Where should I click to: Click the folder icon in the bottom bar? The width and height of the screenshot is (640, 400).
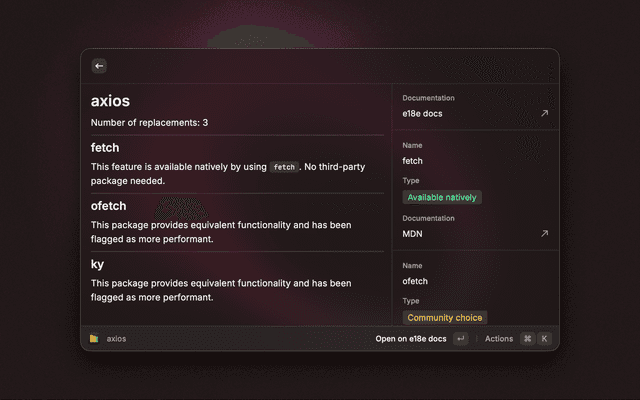94,338
